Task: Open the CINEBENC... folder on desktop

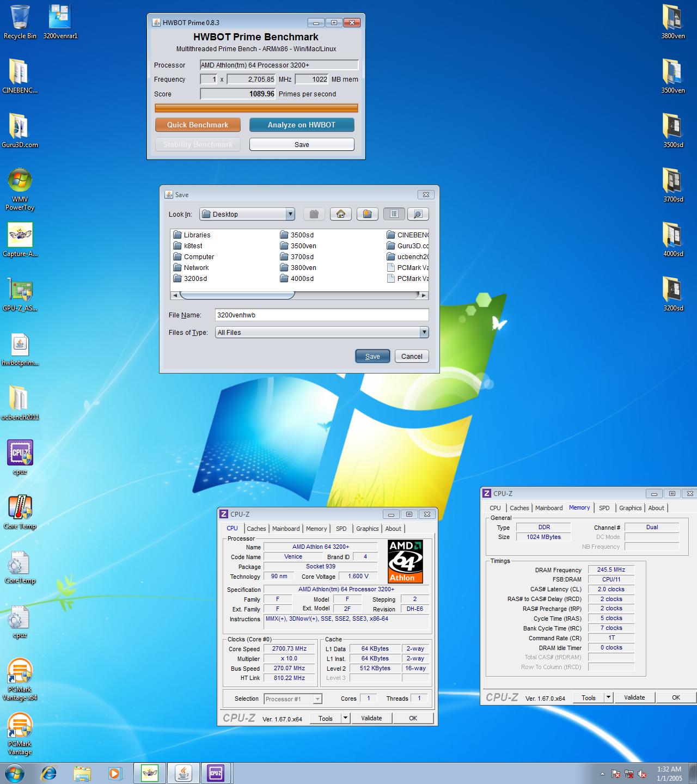Action: (20, 76)
